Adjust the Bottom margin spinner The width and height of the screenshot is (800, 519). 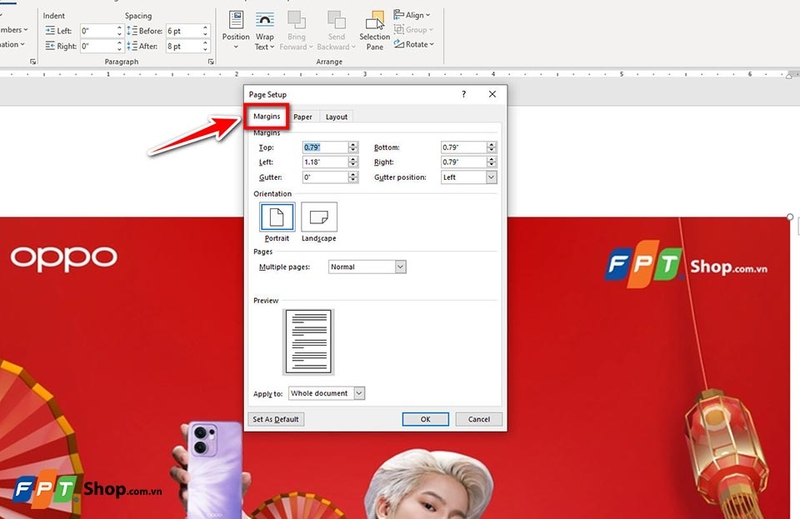pos(491,147)
